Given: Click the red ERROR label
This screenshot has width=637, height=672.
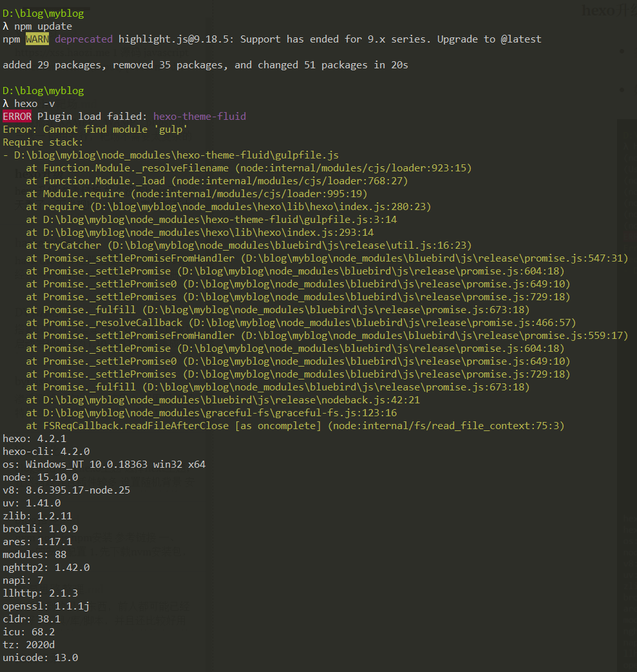Looking at the screenshot, I should click(17, 117).
